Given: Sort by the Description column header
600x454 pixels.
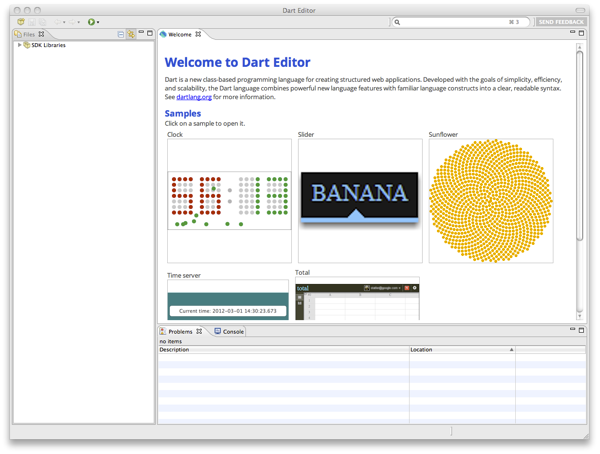Looking at the screenshot, I should tap(284, 349).
